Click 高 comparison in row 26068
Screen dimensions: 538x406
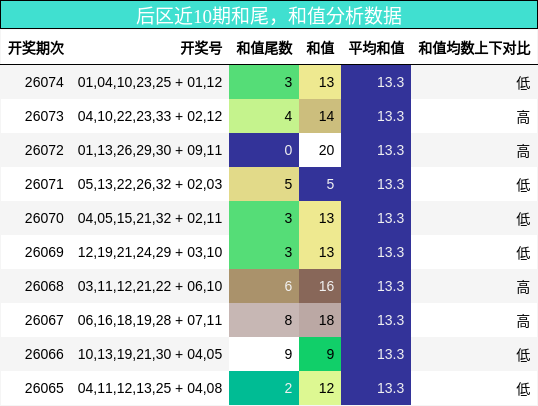pyautogui.click(x=523, y=287)
